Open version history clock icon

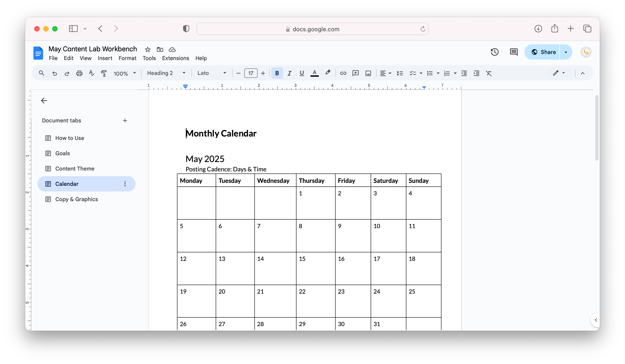point(495,52)
